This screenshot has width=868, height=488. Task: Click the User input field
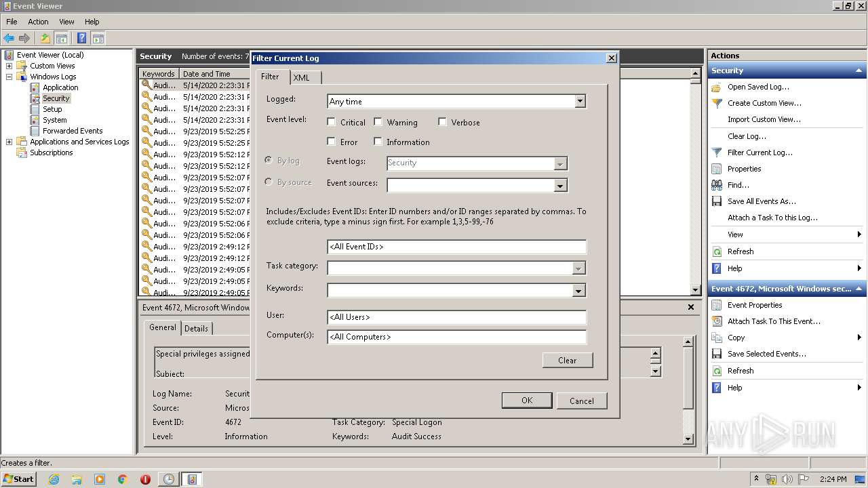click(456, 317)
